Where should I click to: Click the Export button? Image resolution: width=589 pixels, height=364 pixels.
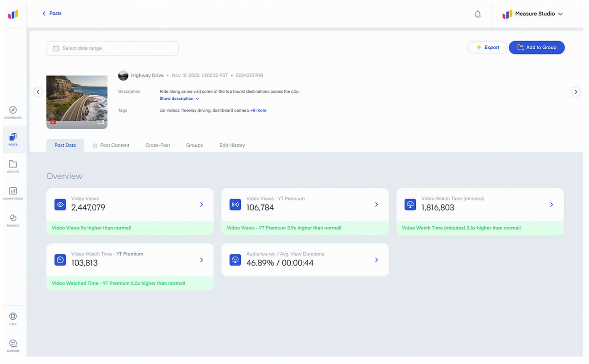point(487,48)
